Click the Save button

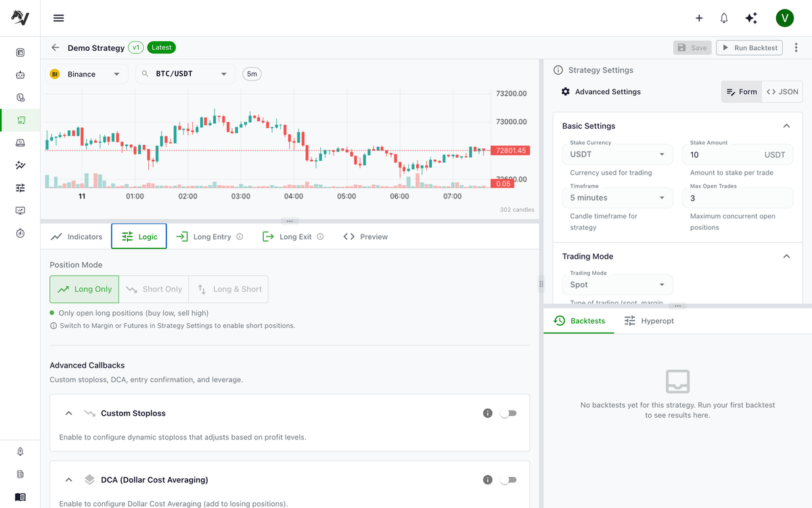click(692, 47)
